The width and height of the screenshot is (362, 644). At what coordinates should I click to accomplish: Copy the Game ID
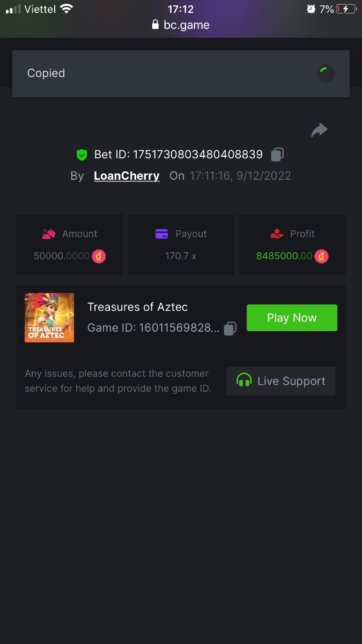tap(230, 328)
